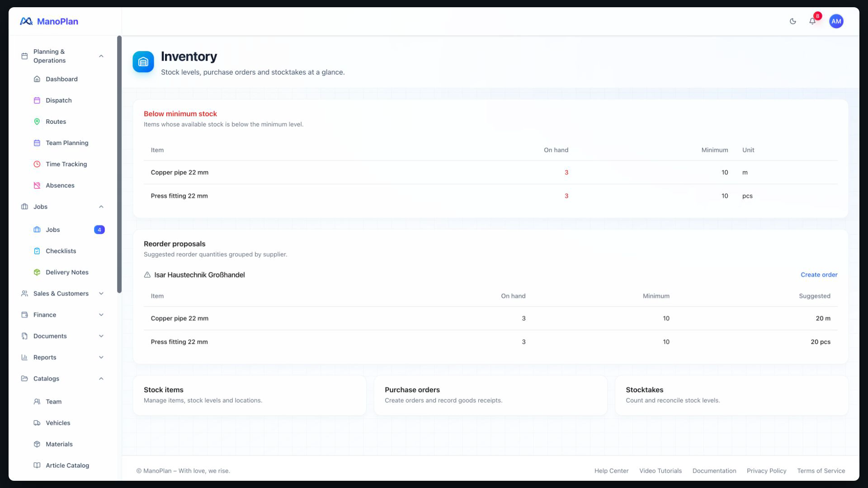Open notifications bell icon
868x488 pixels.
pyautogui.click(x=812, y=21)
